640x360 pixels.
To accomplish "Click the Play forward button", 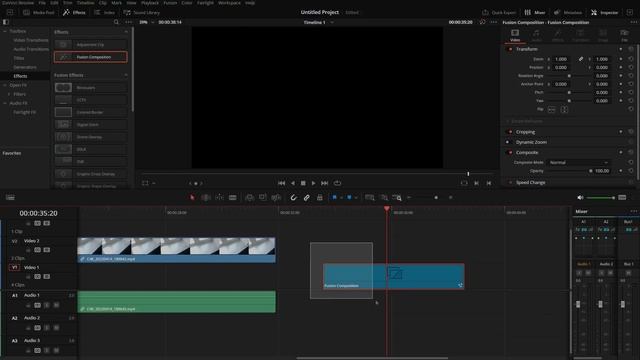I will click(313, 183).
